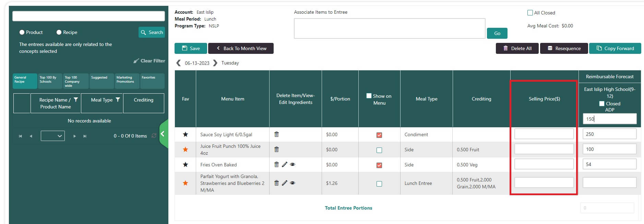Go to previous day arrow
644x224 pixels.
click(178, 63)
